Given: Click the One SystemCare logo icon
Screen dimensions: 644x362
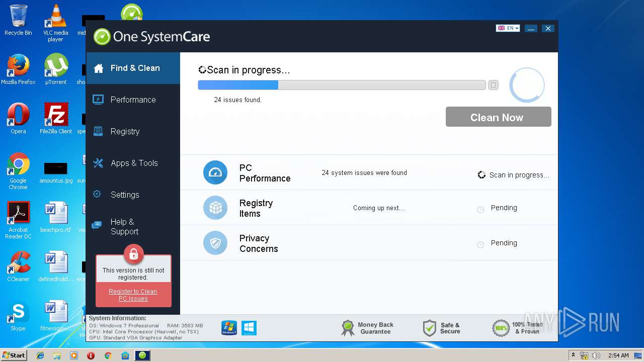Looking at the screenshot, I should (x=102, y=36).
